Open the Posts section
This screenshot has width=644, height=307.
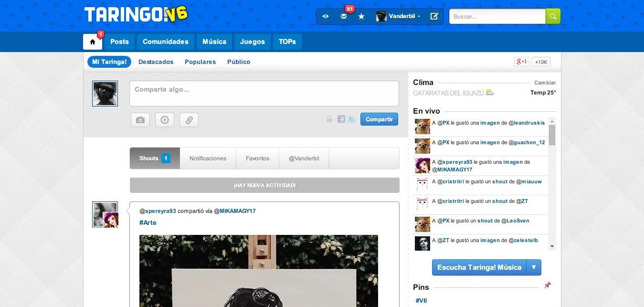(119, 42)
